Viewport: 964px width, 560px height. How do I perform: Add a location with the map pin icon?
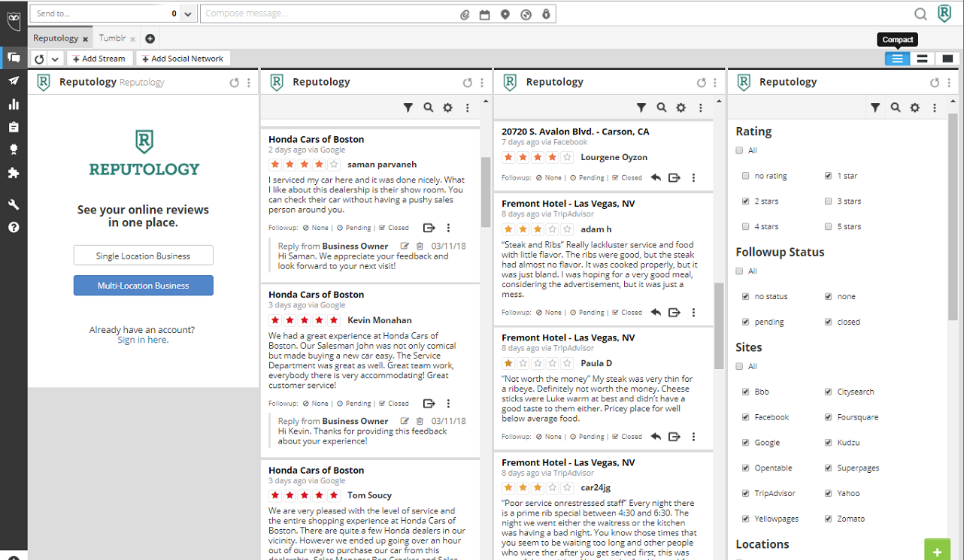click(505, 14)
